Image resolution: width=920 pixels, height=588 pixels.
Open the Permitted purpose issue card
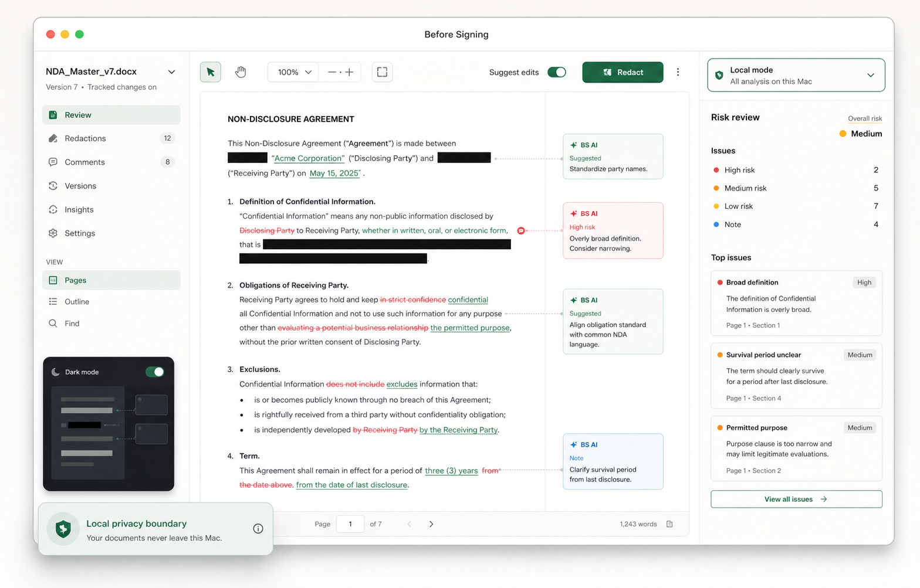click(796, 448)
